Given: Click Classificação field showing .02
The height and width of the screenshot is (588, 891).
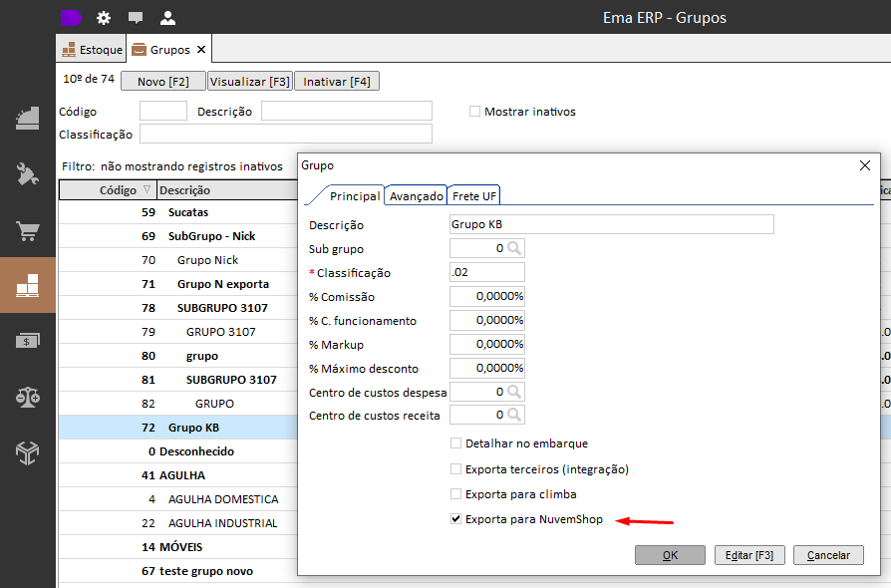Looking at the screenshot, I should point(487,272).
